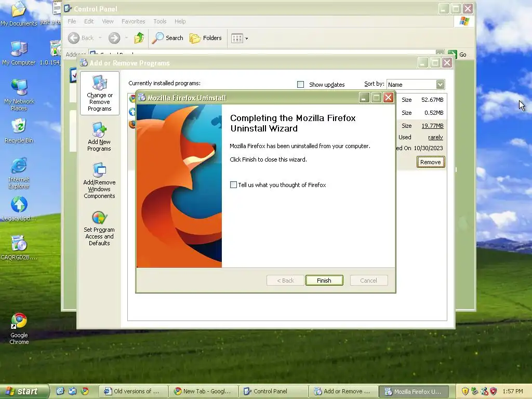Viewport: 532px width, 399px height.
Task: Click the Up folder icon in Control Panel
Action: [139, 38]
